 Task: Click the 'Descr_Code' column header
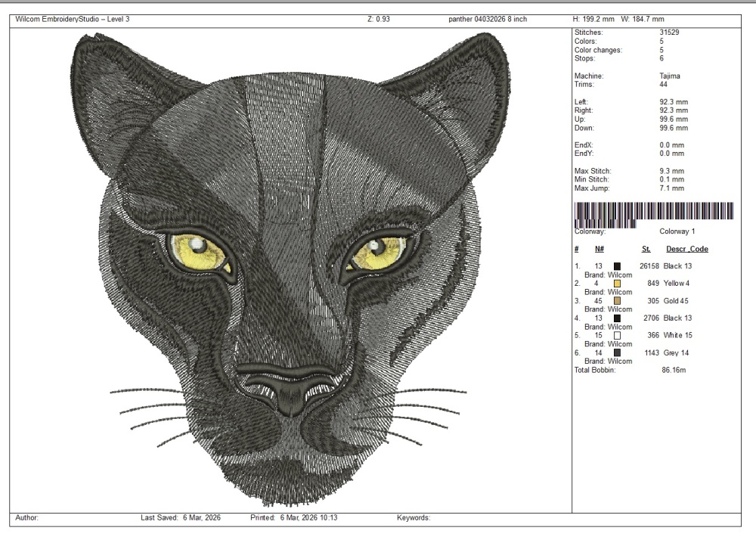686,249
